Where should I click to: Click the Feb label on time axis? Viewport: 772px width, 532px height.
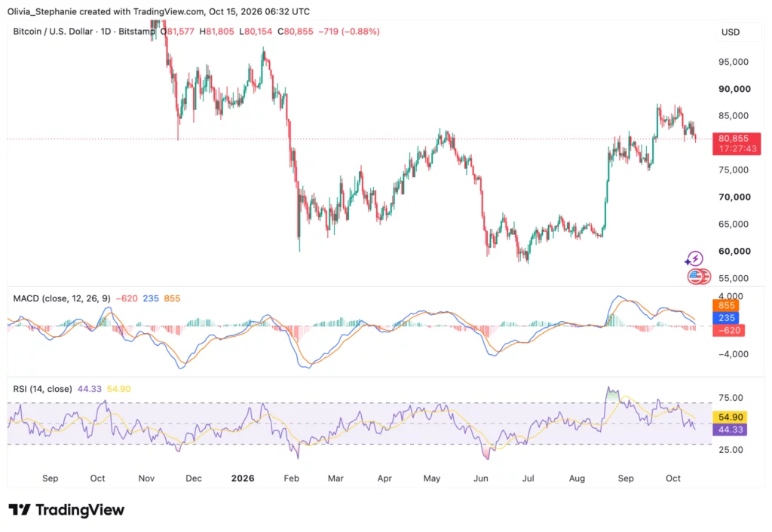pyautogui.click(x=292, y=478)
